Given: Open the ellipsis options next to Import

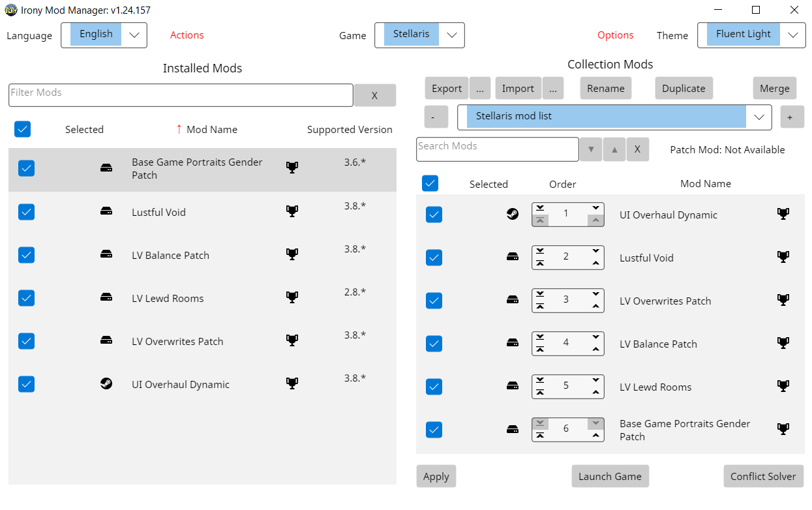Looking at the screenshot, I should click(553, 89).
